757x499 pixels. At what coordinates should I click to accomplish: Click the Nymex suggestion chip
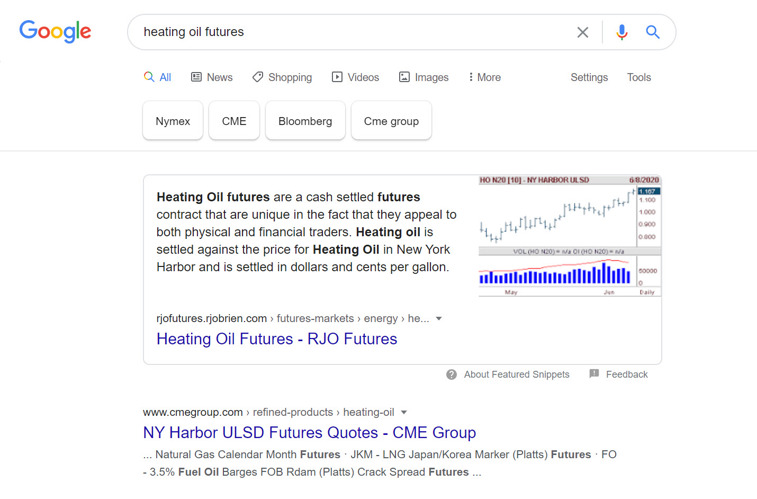pyautogui.click(x=173, y=121)
